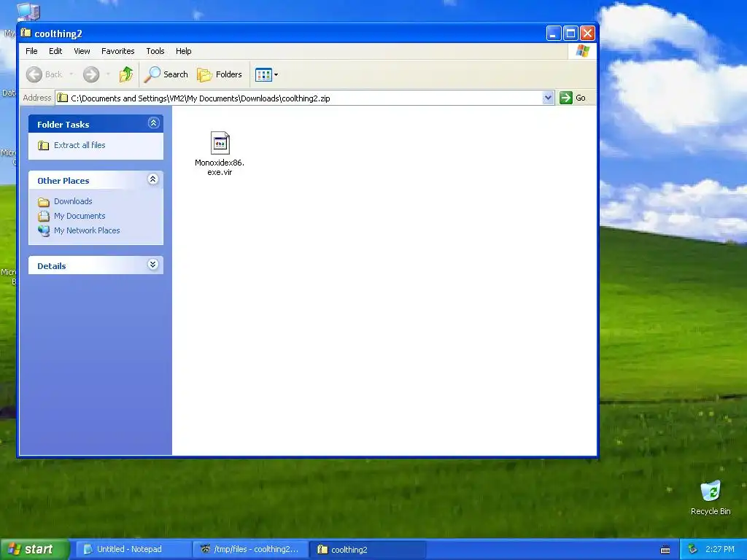Open the Windows Start menu
Viewport: 747px width, 560px height.
(x=35, y=549)
